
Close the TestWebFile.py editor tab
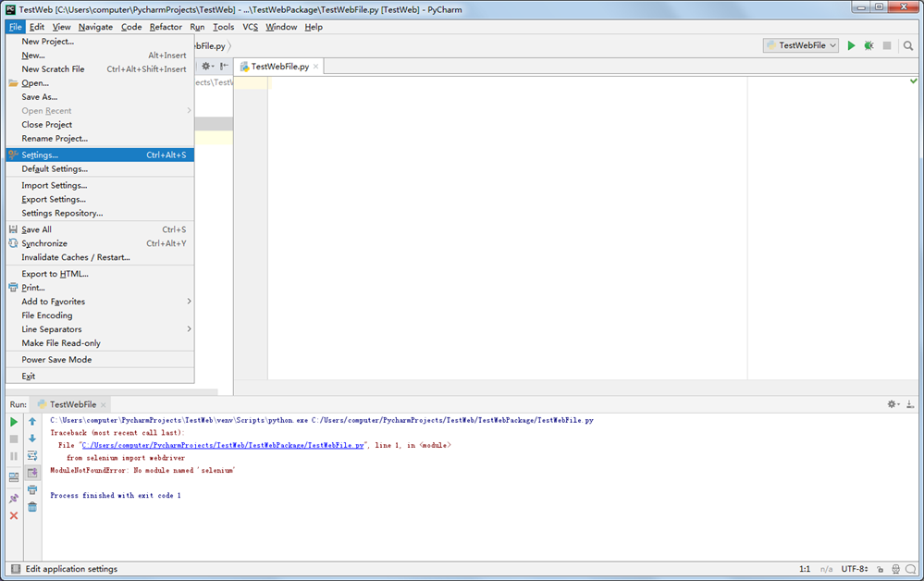tap(316, 67)
